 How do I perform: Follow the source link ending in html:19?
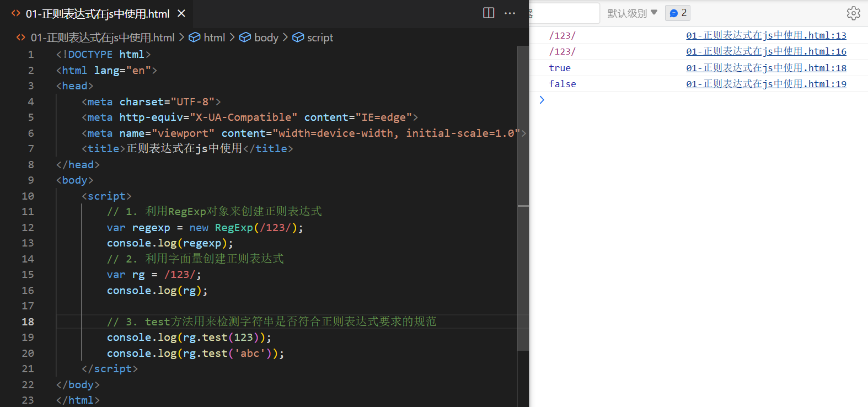pos(766,84)
